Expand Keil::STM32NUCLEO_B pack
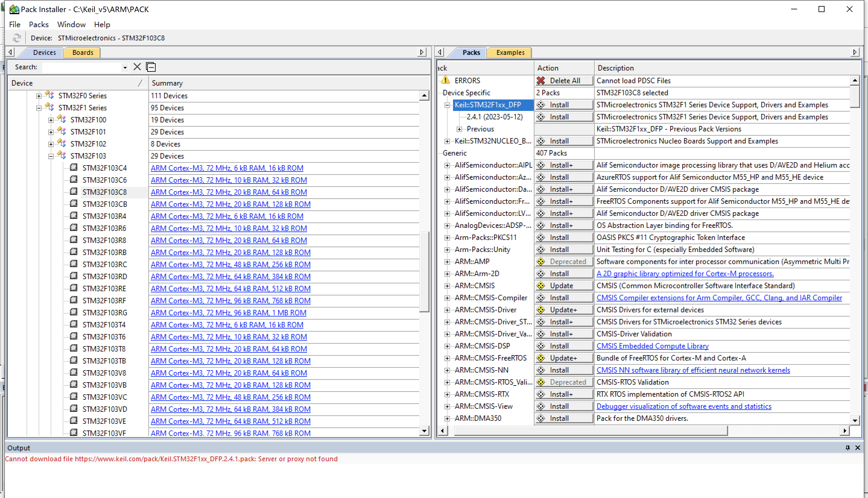This screenshot has width=868, height=498. (447, 141)
